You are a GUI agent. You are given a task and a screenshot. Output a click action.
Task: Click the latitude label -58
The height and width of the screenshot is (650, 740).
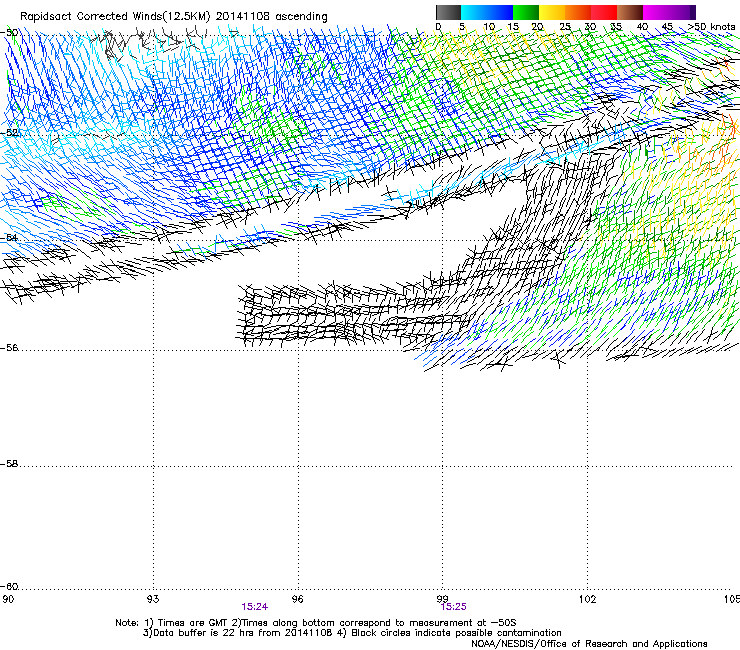[x=9, y=464]
